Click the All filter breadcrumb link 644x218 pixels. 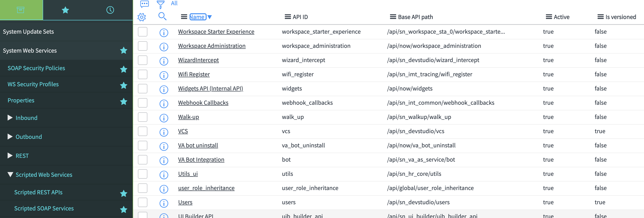174,3
